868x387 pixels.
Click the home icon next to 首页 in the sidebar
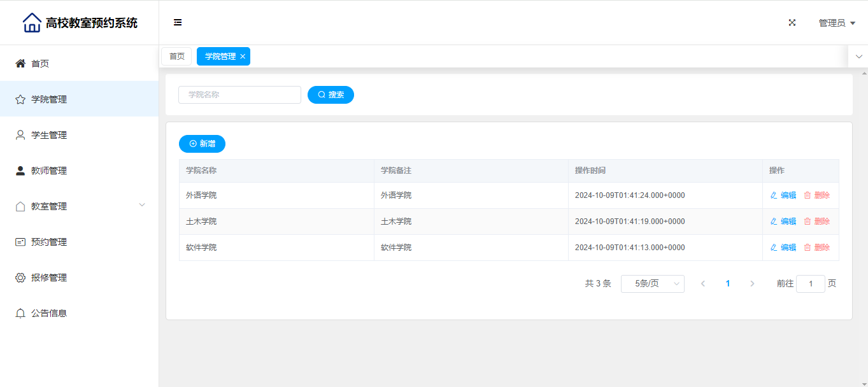[x=20, y=64]
